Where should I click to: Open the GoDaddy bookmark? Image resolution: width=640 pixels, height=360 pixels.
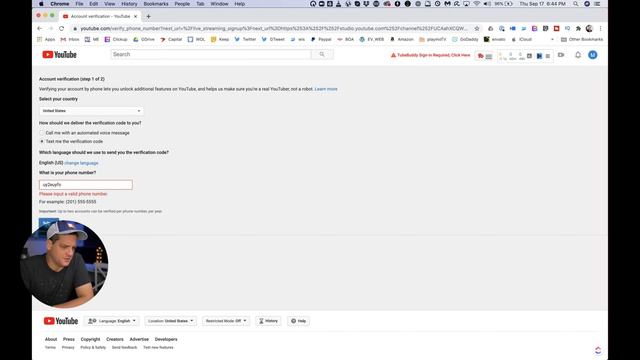click(465, 40)
